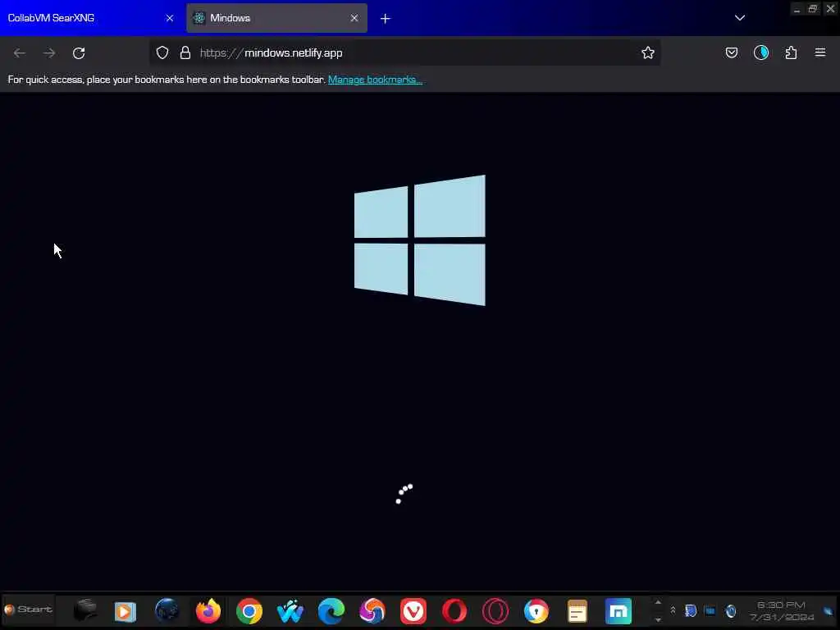Open tracking protection shield icon
The image size is (840, 630).
click(162, 52)
